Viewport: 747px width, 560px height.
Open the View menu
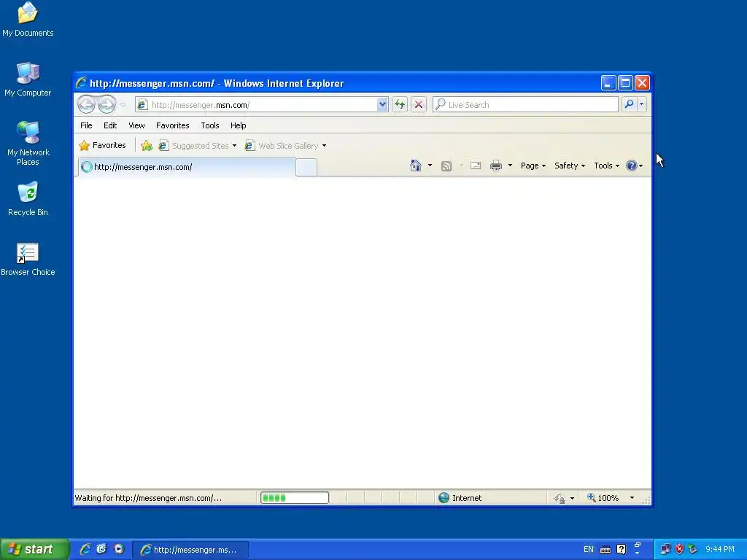tap(136, 125)
